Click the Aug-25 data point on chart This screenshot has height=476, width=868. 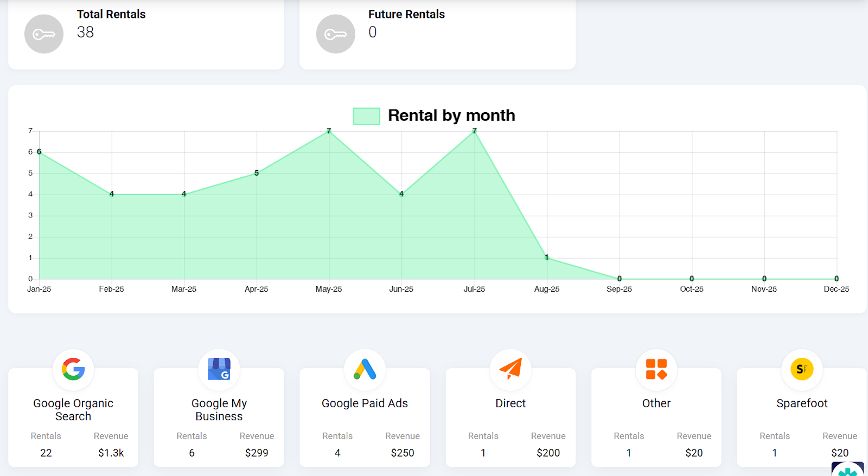pyautogui.click(x=547, y=258)
